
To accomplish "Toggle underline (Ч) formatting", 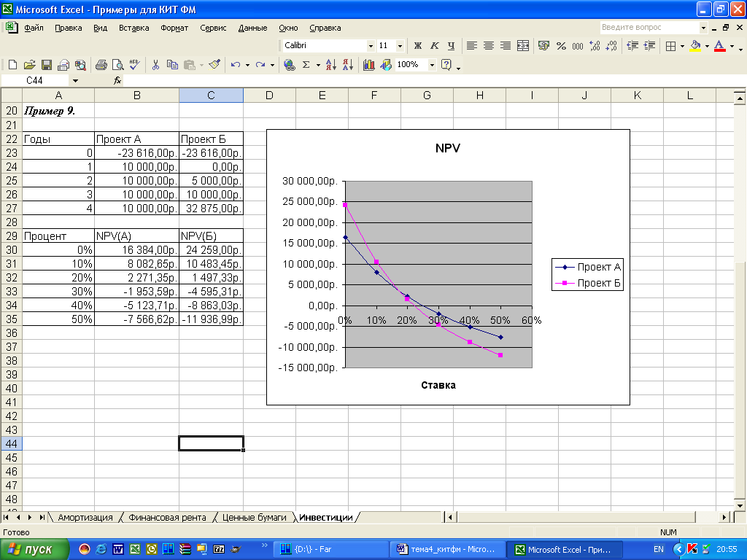I will tap(451, 46).
